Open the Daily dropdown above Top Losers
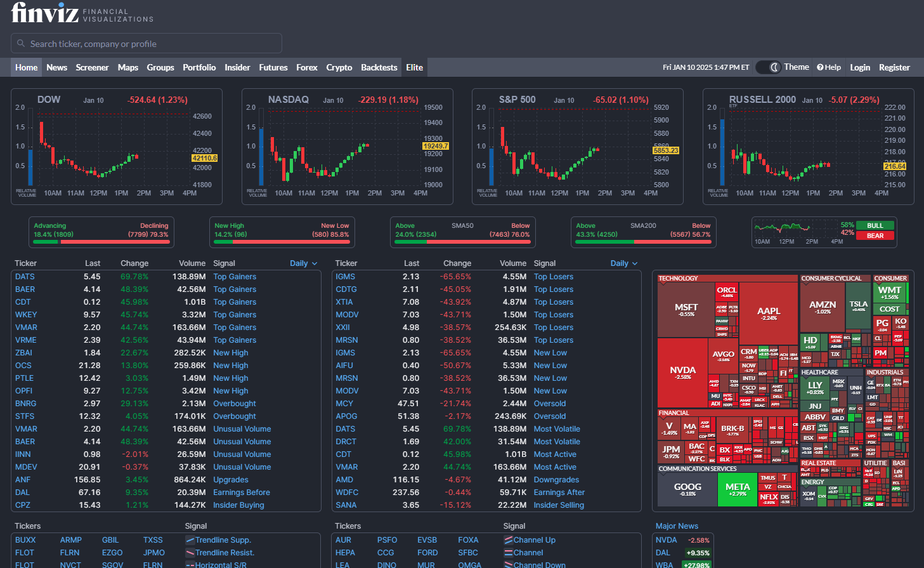This screenshot has width=924, height=568. tap(624, 263)
